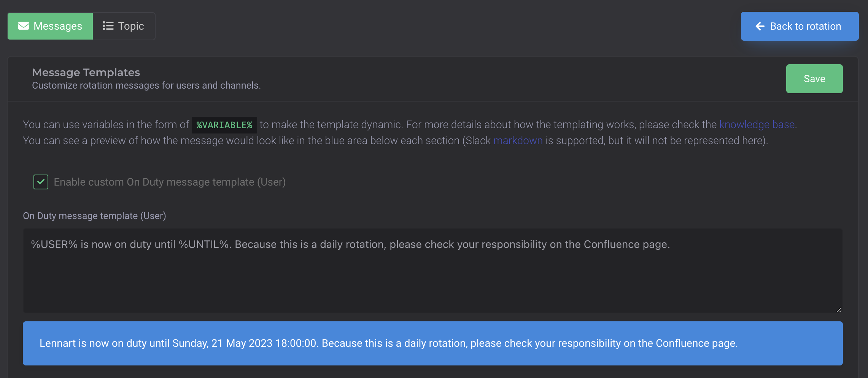Click inside the On Duty message template textarea

(418, 270)
